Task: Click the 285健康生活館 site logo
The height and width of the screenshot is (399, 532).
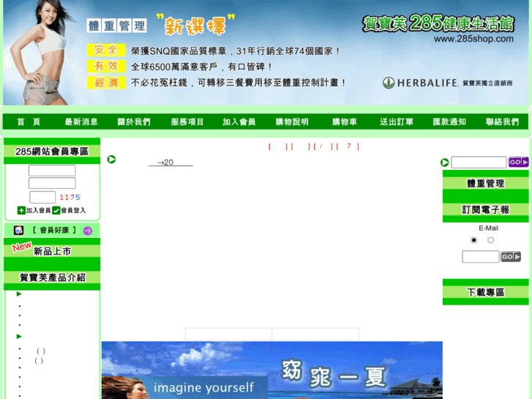Action: point(438,23)
